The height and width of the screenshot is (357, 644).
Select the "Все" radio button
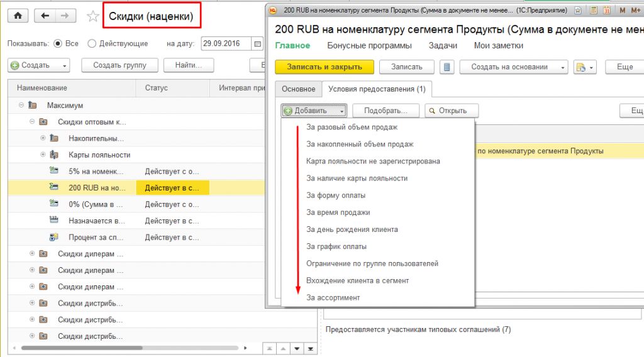pos(58,43)
